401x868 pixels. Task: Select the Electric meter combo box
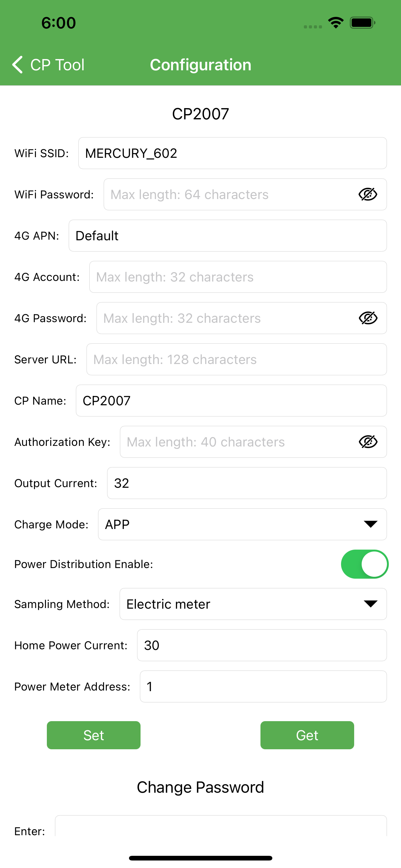pyautogui.click(x=253, y=604)
